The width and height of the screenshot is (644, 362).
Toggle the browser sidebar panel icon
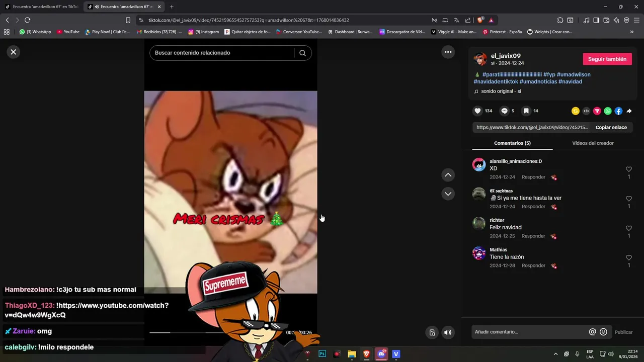(596, 20)
